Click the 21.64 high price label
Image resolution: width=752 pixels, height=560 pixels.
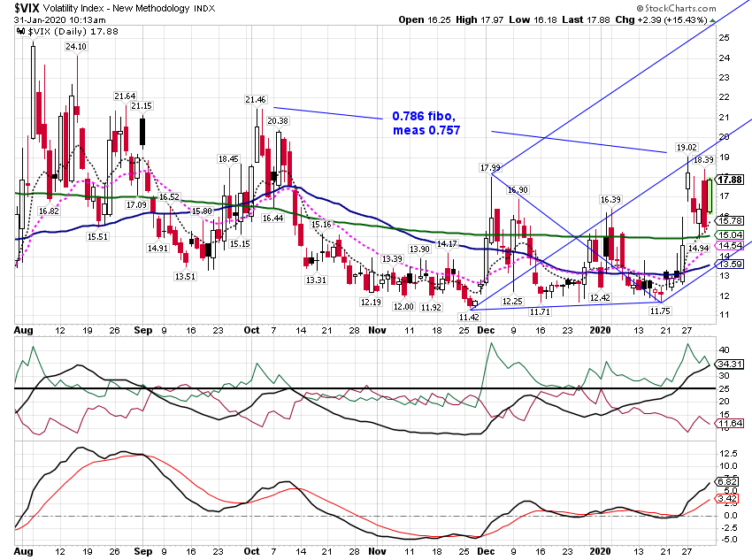tap(125, 96)
